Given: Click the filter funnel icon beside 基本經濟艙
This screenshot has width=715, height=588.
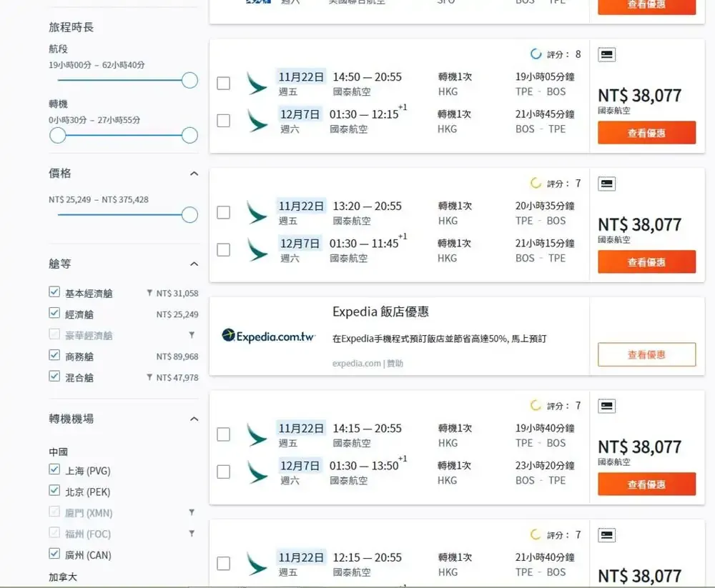Looking at the screenshot, I should click(x=149, y=293).
